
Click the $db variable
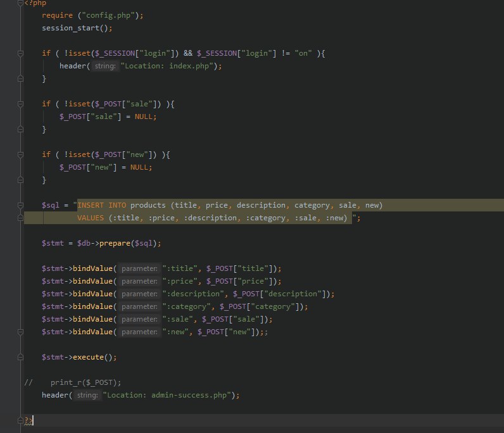click(84, 243)
